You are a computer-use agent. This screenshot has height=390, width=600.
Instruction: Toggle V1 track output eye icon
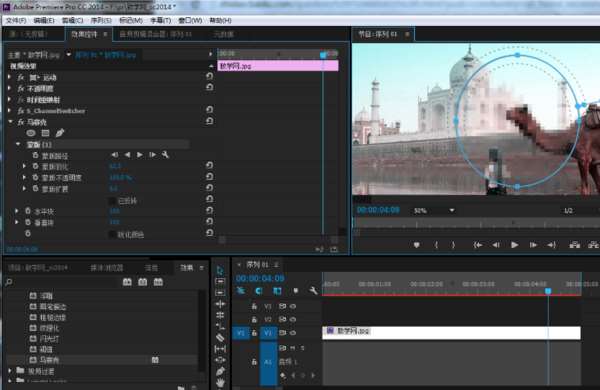pyautogui.click(x=293, y=333)
